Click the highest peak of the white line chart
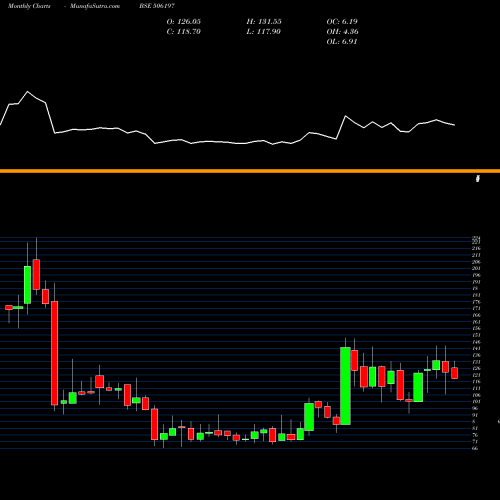Image resolution: width=500 pixels, height=500 pixels. pyautogui.click(x=27, y=91)
